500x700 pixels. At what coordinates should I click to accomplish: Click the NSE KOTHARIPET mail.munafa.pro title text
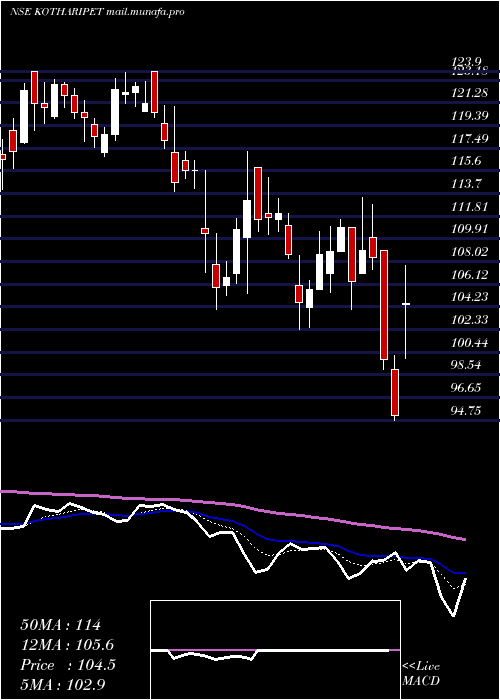[x=97, y=12]
